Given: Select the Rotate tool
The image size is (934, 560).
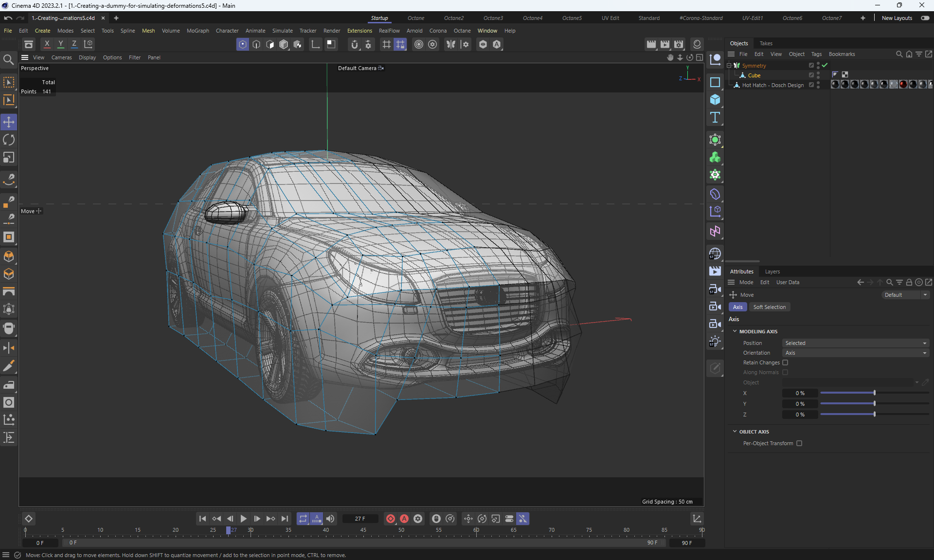Looking at the screenshot, I should (x=9, y=140).
